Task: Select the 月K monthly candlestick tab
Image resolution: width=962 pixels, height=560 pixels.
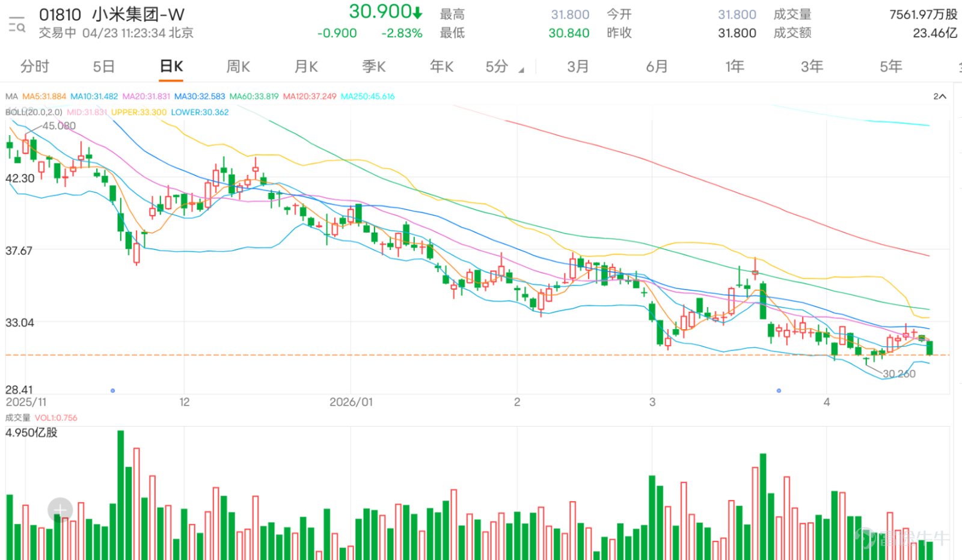Action: click(306, 67)
